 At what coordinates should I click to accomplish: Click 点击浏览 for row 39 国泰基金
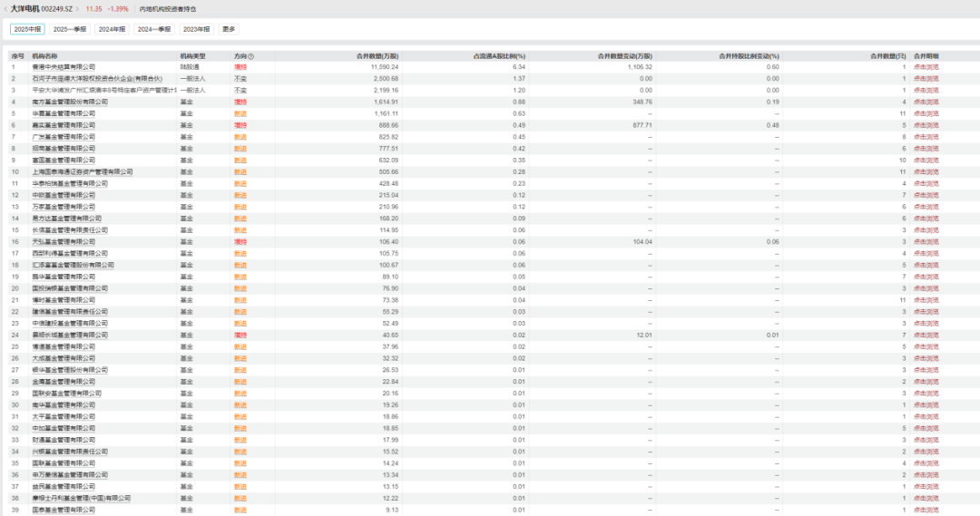926,511
